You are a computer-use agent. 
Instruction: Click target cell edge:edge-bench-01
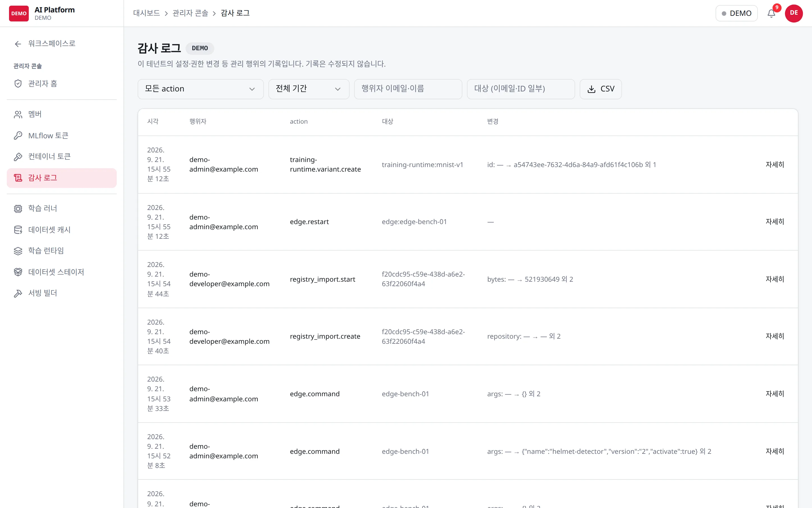point(414,222)
